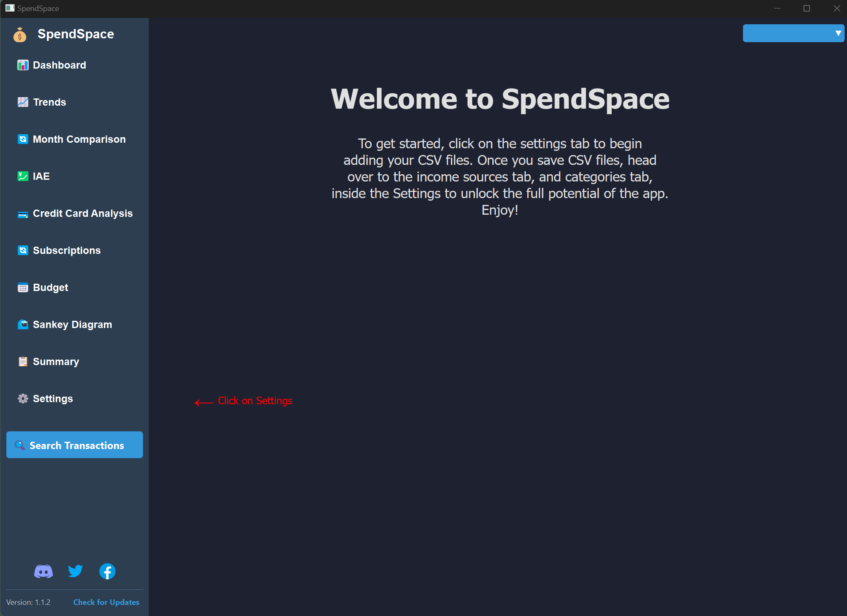The image size is (847, 616).
Task: Switch to the Subscriptions tab
Action: click(x=66, y=250)
